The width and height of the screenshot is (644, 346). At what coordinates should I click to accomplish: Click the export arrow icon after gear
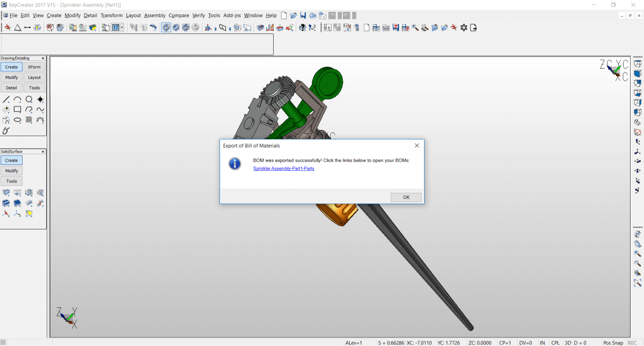click(x=473, y=27)
